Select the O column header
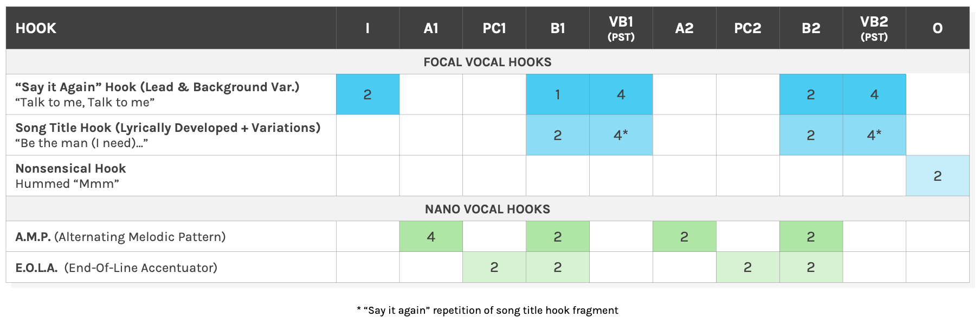 (x=937, y=28)
